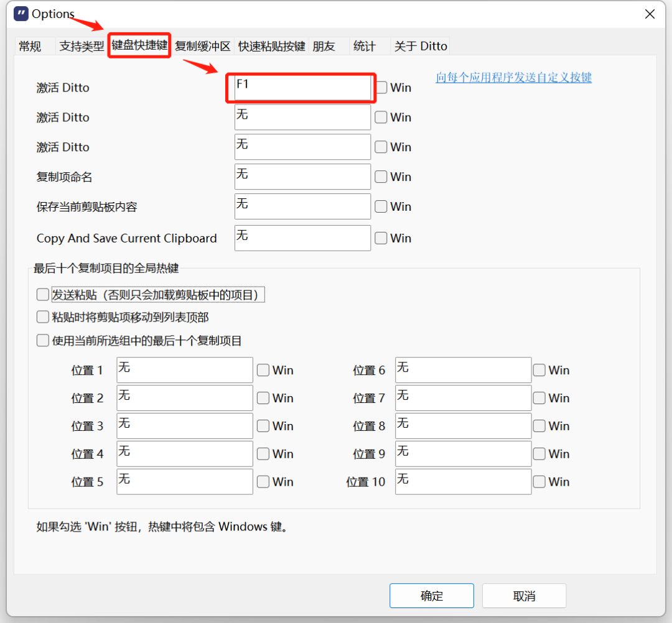Focus the 位置 10 hotkey field
Screen dimensions: 672x623
point(464,482)
